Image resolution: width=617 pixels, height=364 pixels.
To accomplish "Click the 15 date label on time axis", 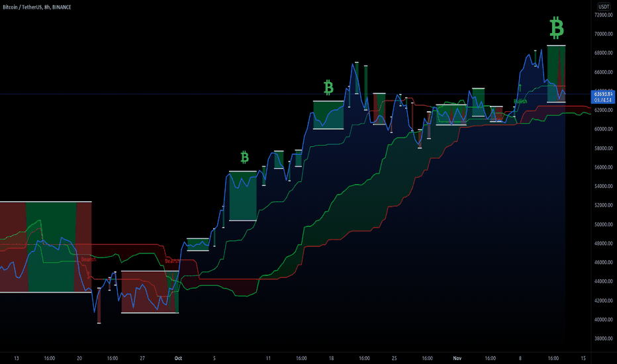I will coord(583,358).
